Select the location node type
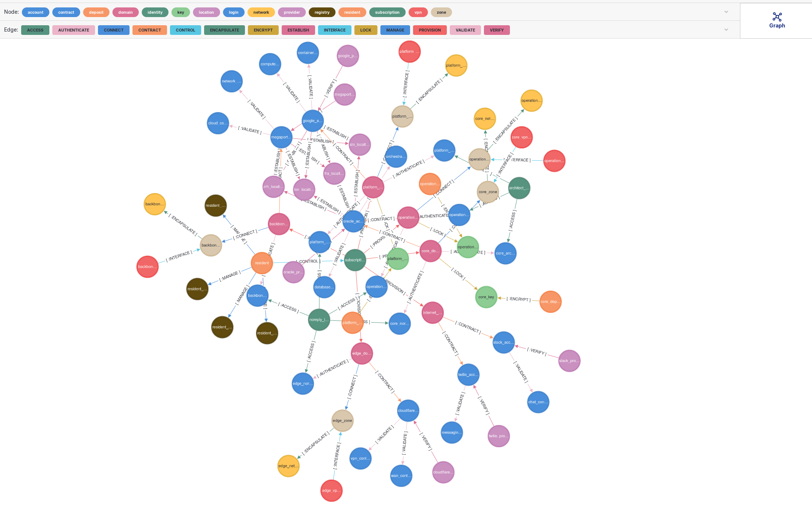Image resolution: width=812 pixels, height=510 pixels. (207, 12)
